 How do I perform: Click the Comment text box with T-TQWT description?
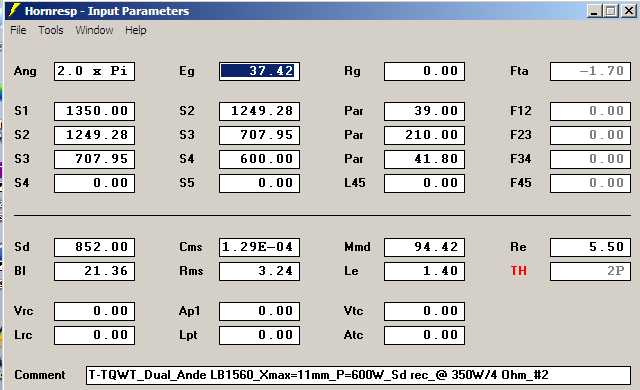[358, 375]
